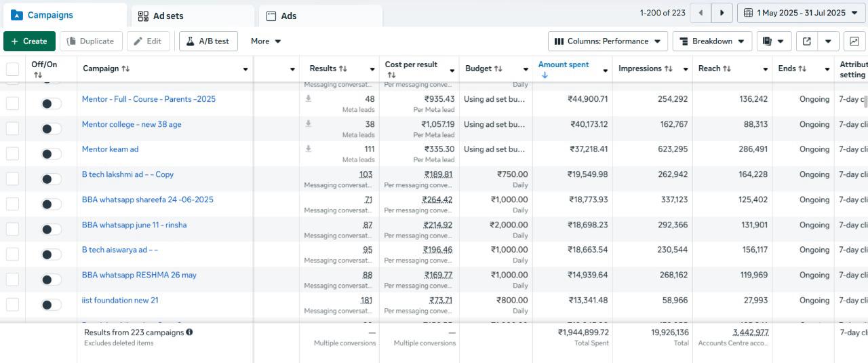
Task: Open the Breakdown dropdown
Action: pyautogui.click(x=712, y=41)
